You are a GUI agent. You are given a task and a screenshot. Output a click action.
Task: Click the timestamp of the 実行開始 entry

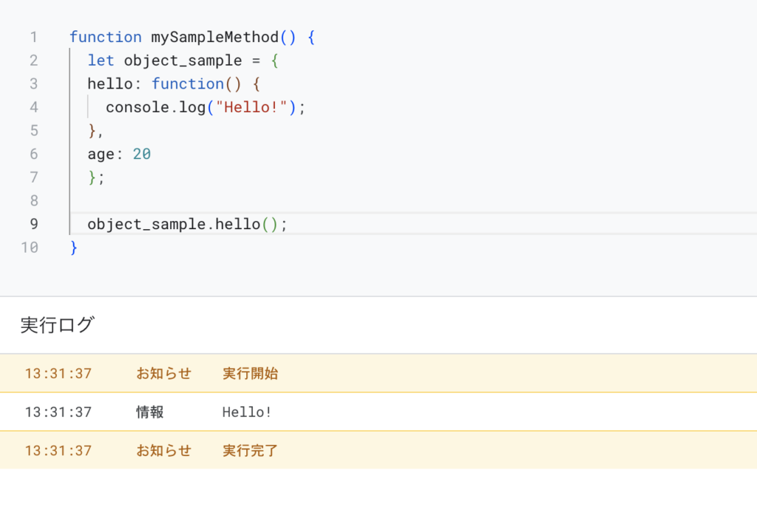[58, 374]
